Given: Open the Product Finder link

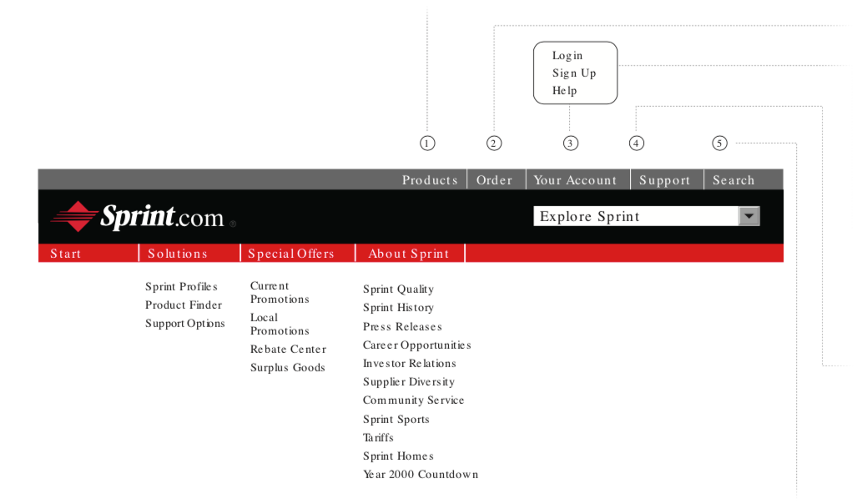Looking at the screenshot, I should point(184,305).
